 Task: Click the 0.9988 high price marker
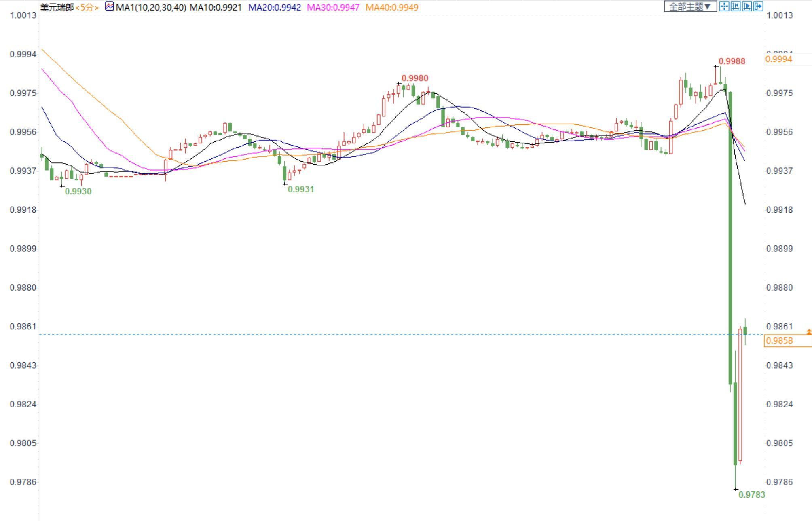coord(732,61)
